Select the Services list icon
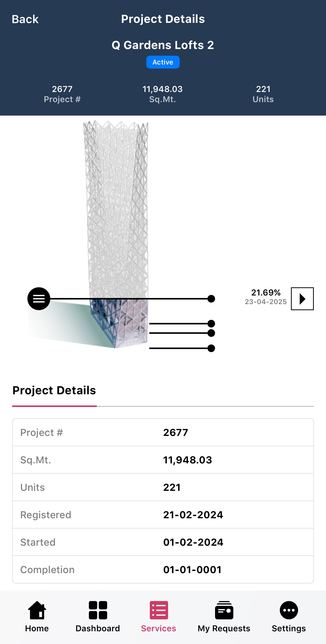The width and height of the screenshot is (326, 644). (159, 610)
